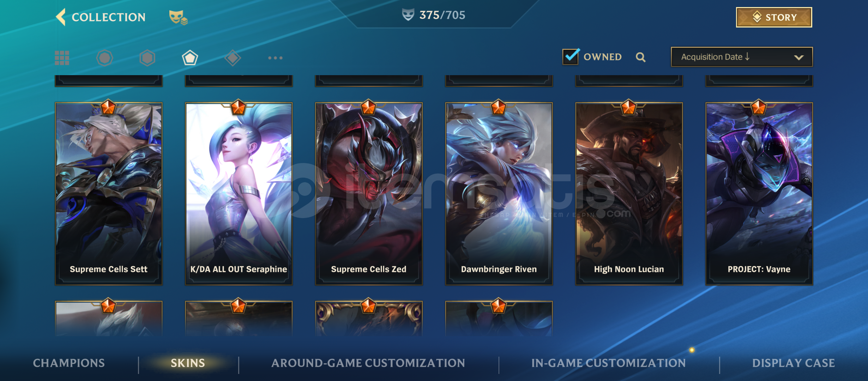Viewport: 868px width, 381px height.
Task: Click the gold STORY button
Action: tap(774, 17)
